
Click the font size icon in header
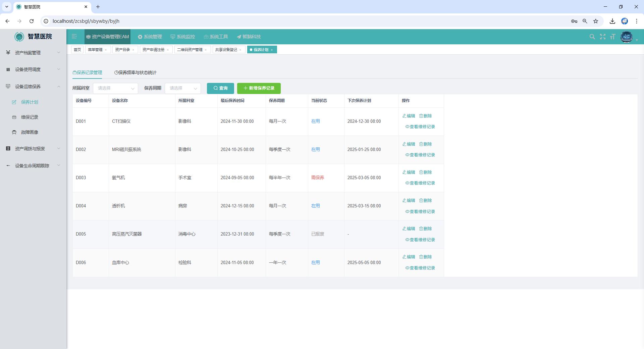point(612,37)
